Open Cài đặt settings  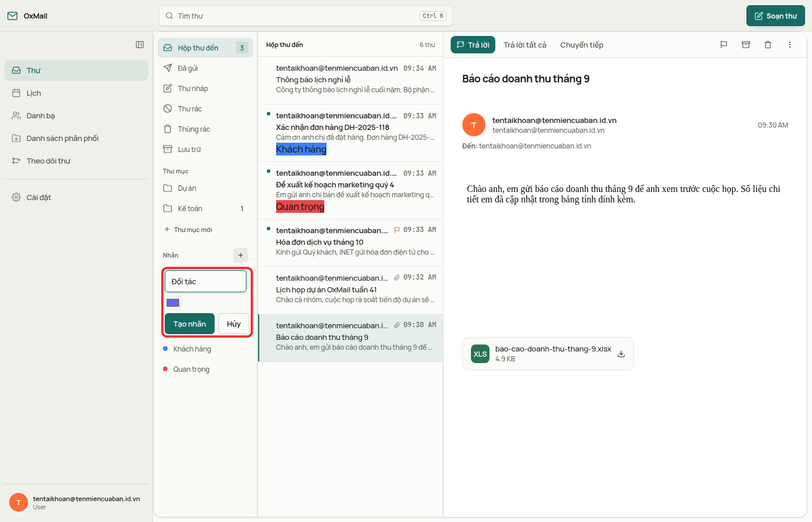click(x=77, y=197)
